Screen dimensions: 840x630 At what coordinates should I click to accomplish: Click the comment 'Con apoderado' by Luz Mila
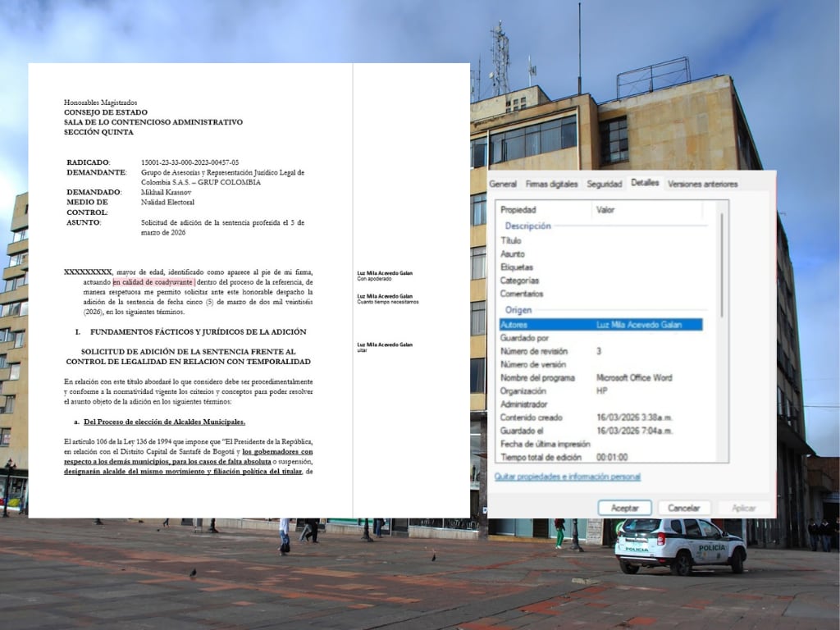386,275
